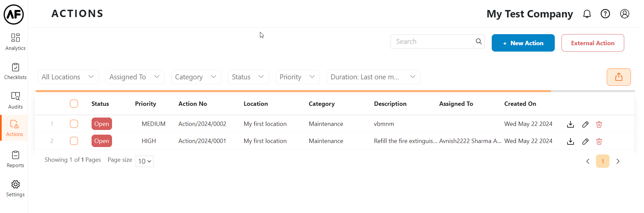Click the search magnifier icon

pos(479,42)
